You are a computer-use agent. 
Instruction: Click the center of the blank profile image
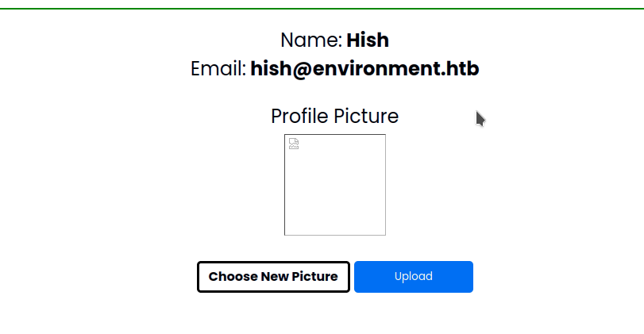[335, 185]
